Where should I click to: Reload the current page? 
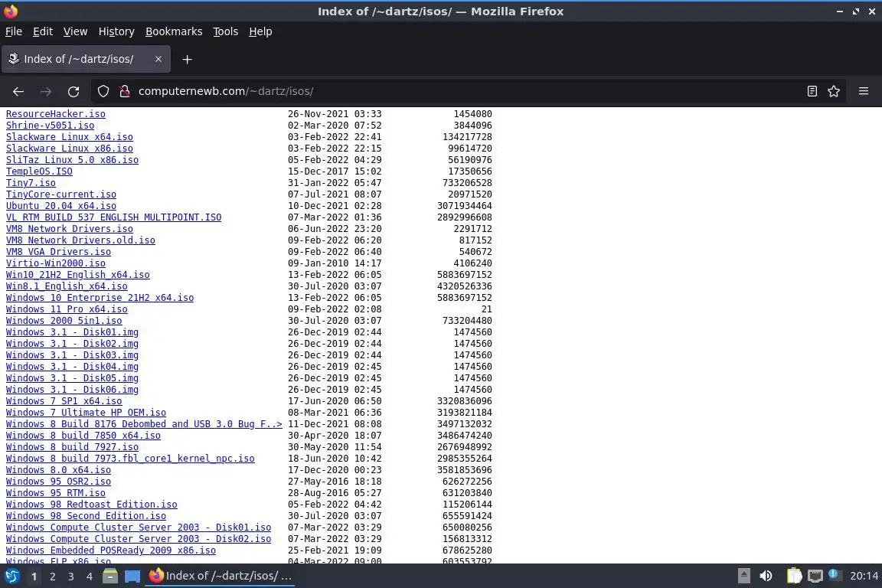pos(73,91)
